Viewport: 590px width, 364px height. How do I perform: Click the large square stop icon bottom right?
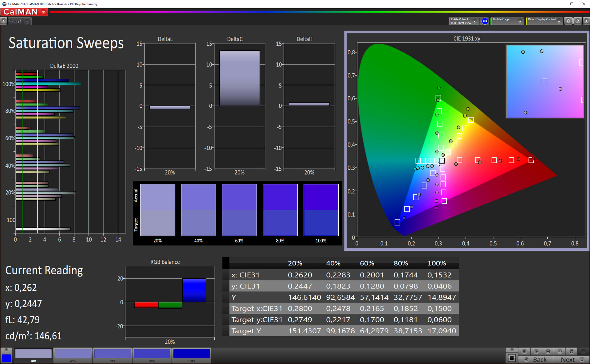click(x=512, y=358)
